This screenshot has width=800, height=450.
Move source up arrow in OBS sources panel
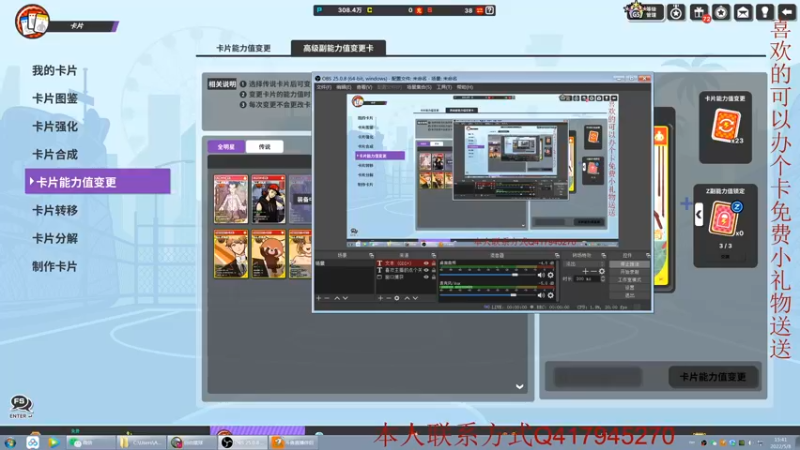[x=407, y=298]
